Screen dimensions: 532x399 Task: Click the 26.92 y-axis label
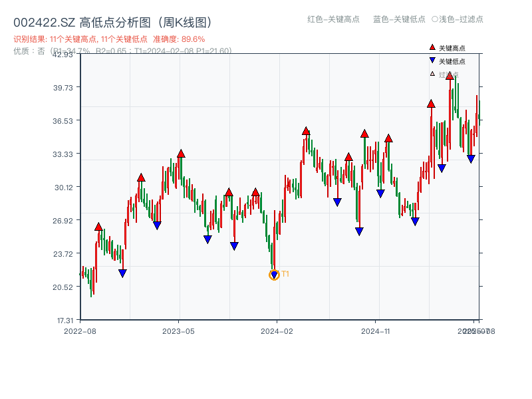click(x=63, y=221)
